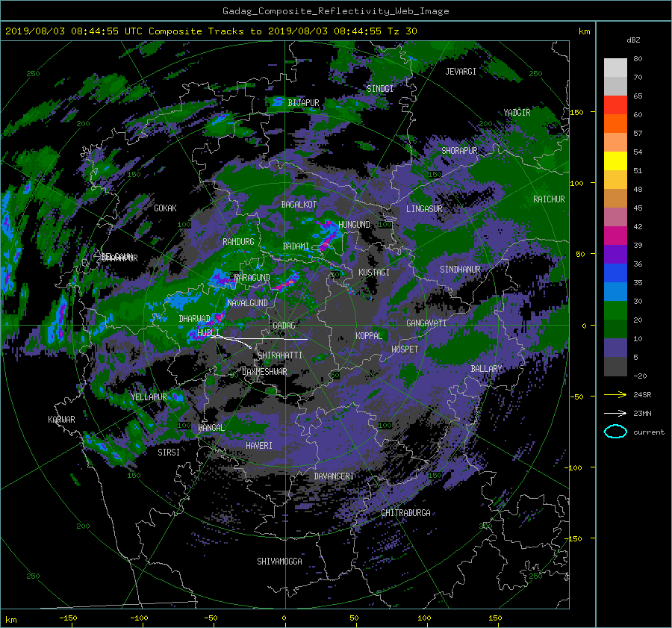
Task: Click the SINDHANUR city label
Action: [x=460, y=270]
